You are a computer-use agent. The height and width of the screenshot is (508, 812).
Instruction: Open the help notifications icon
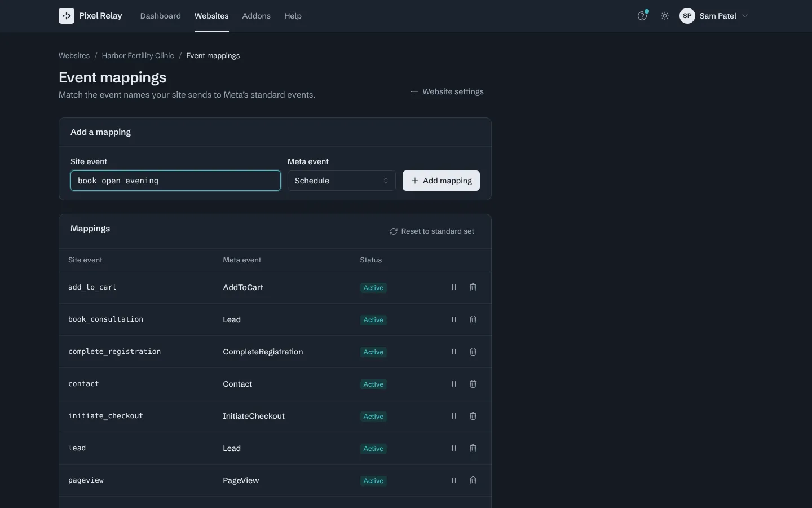[x=642, y=16]
